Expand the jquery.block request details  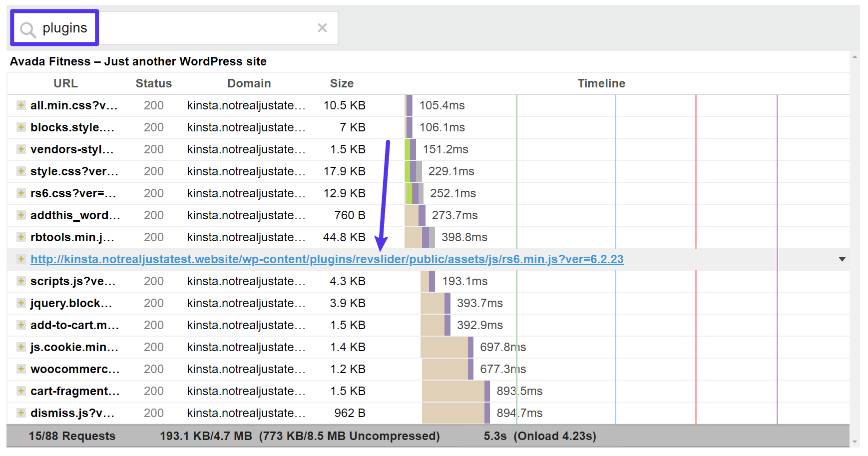pyautogui.click(x=20, y=303)
